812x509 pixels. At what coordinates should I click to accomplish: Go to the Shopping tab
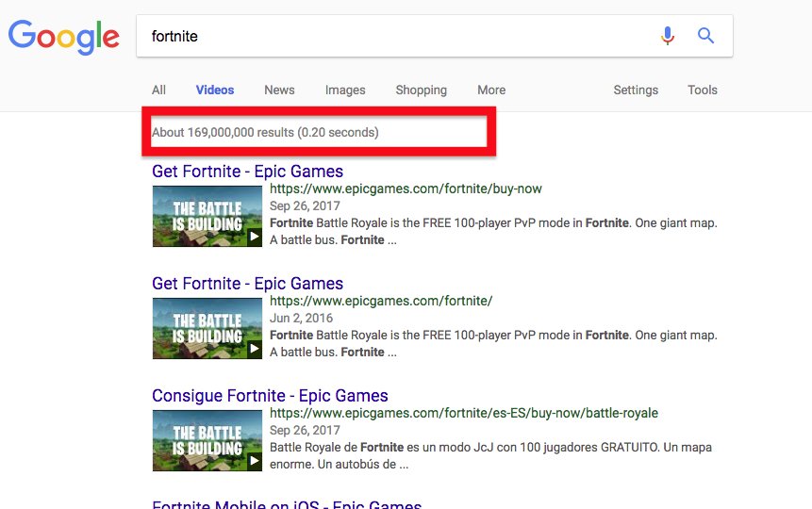(x=421, y=90)
